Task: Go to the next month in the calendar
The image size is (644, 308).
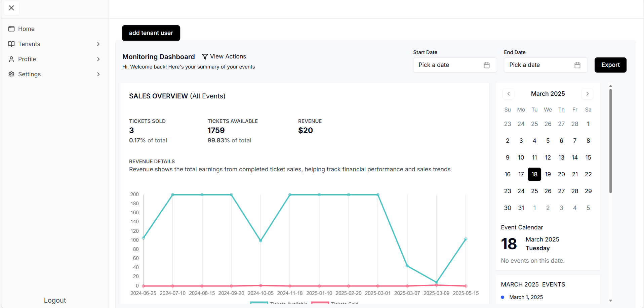Action: coord(588,94)
